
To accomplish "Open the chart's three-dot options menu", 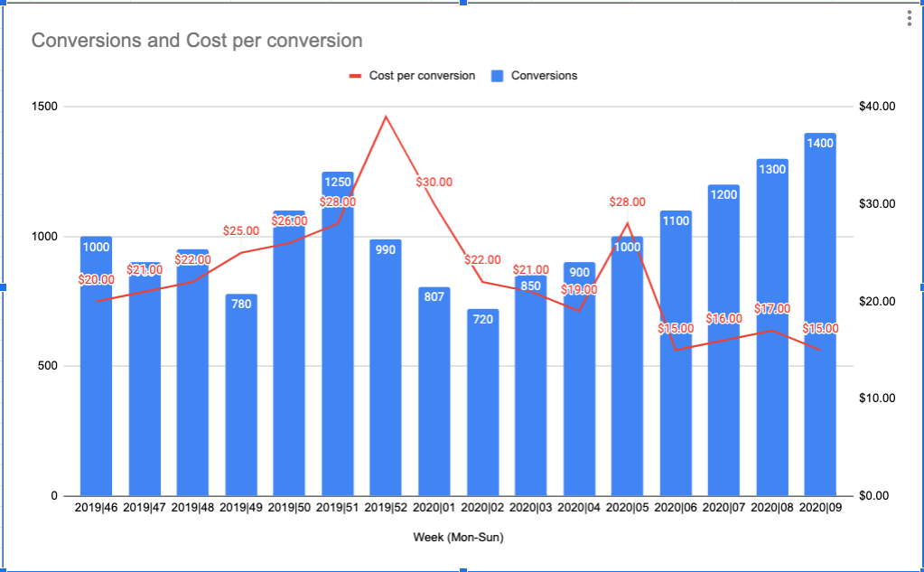I will coord(908,16).
